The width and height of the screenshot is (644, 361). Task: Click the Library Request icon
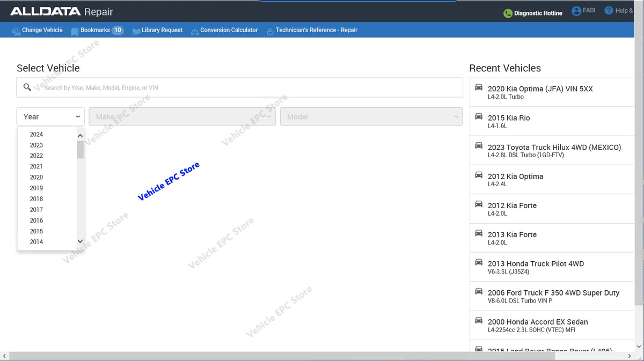pyautogui.click(x=136, y=31)
